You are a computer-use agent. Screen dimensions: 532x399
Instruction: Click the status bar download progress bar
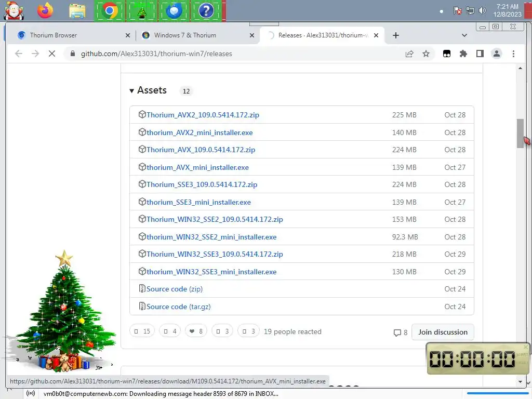497,394
